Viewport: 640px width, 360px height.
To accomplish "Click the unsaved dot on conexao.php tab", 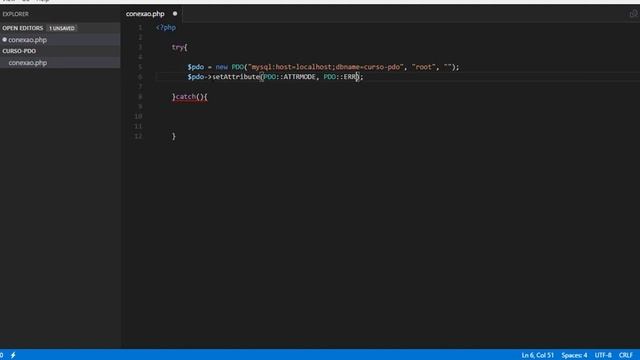I will coord(175,13).
